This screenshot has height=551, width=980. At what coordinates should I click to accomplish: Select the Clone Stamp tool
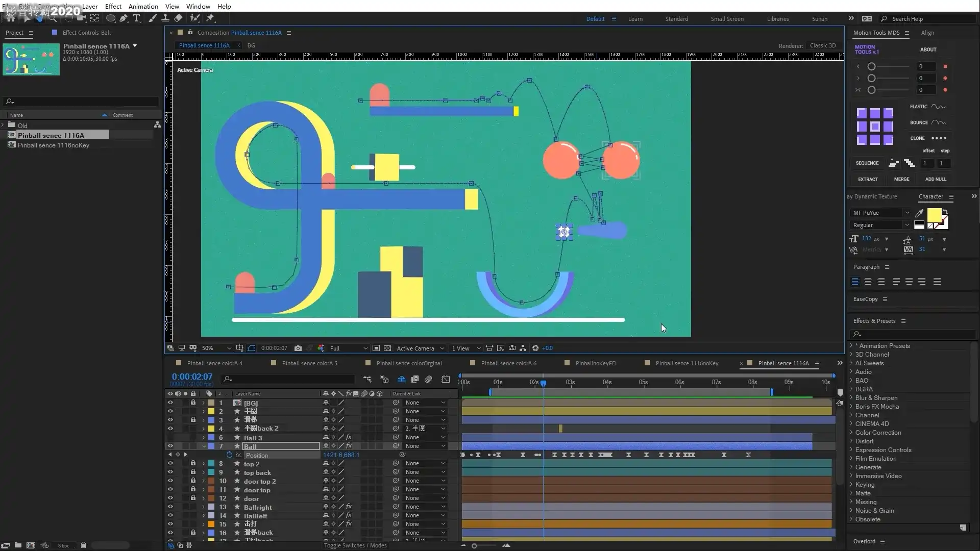point(165,18)
